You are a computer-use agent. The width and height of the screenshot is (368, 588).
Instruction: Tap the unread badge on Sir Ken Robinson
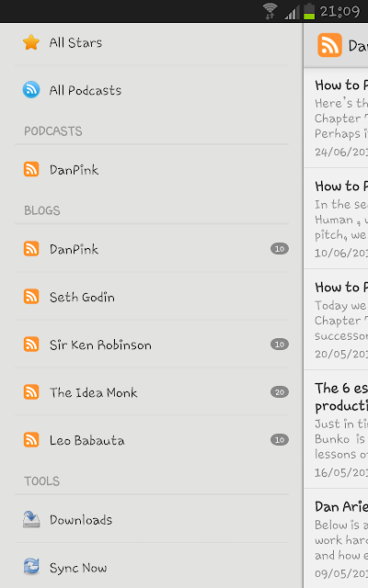coord(280,345)
